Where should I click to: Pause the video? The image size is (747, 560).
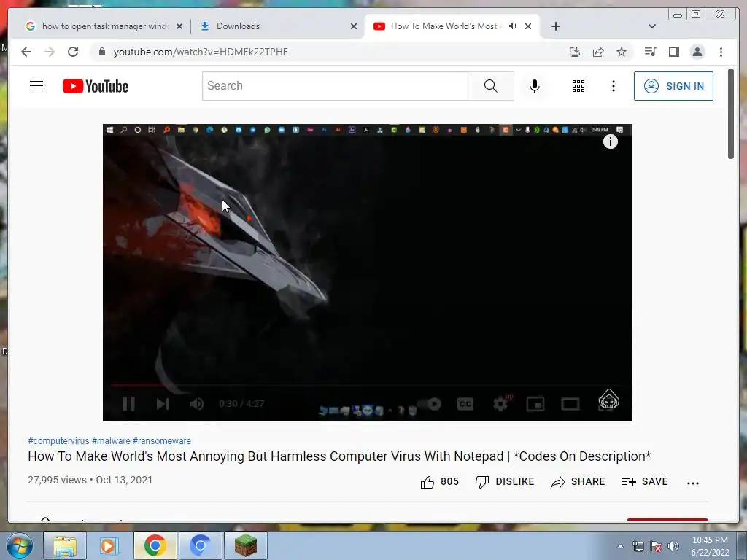pyautogui.click(x=128, y=404)
